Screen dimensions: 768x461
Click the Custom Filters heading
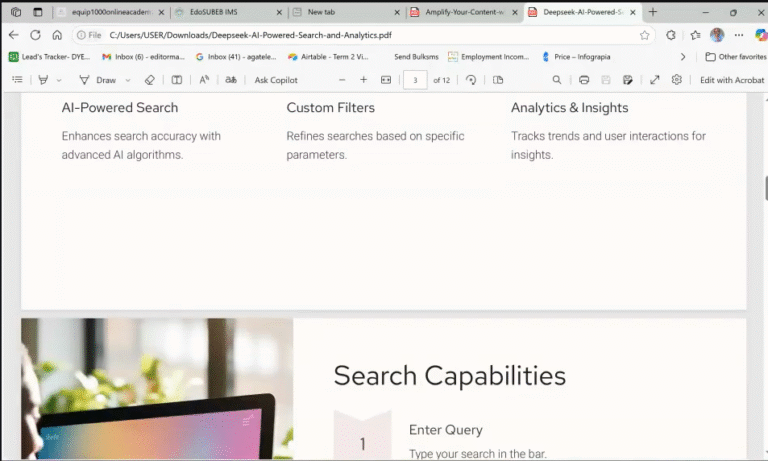331,108
